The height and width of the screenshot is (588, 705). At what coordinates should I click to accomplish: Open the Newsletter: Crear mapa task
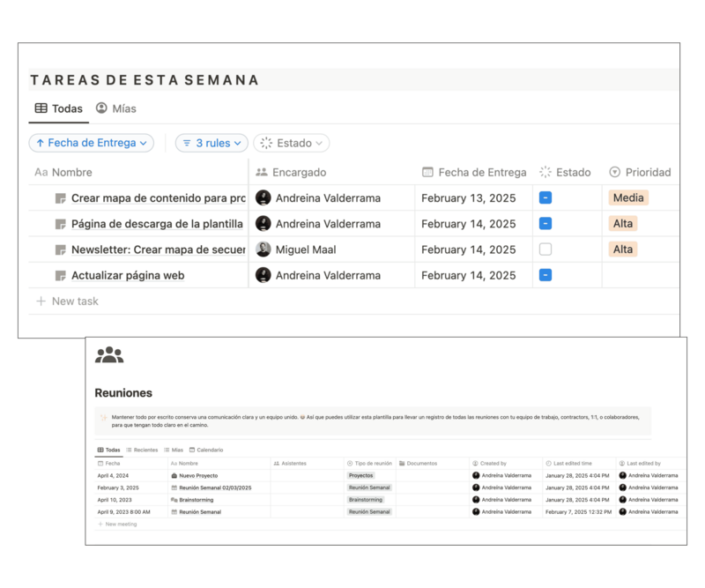159,249
